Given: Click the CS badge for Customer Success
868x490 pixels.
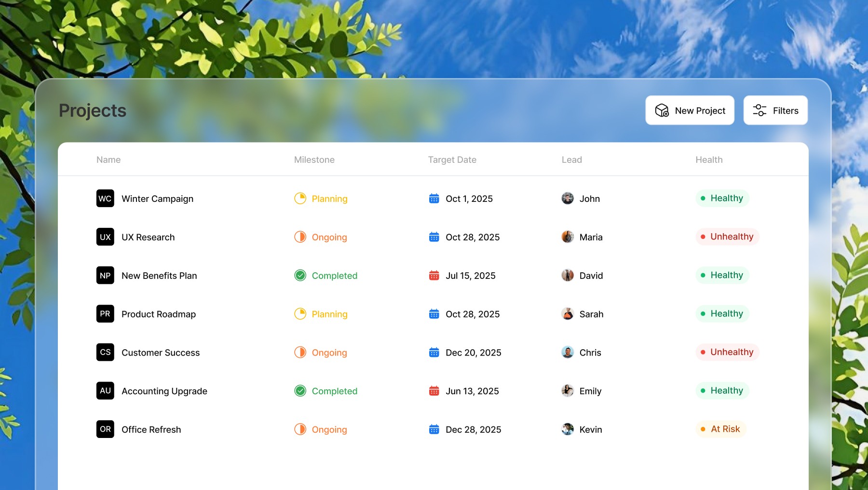Looking at the screenshot, I should (x=105, y=352).
